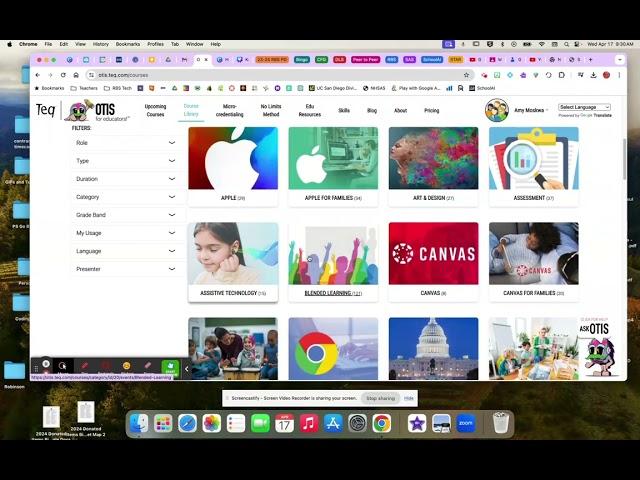
Task: Open Upcoming Courses nav item
Action: 156,110
